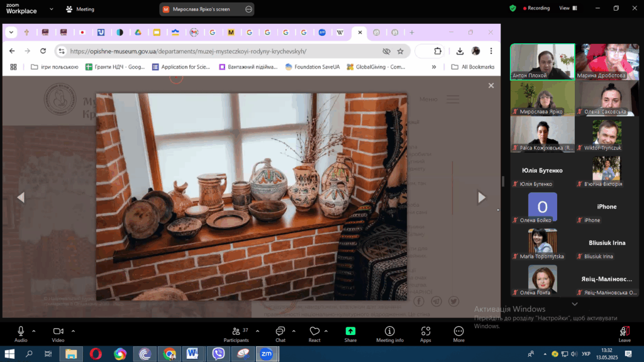Click the green Share screen button
The width and height of the screenshot is (644, 362).
click(350, 333)
